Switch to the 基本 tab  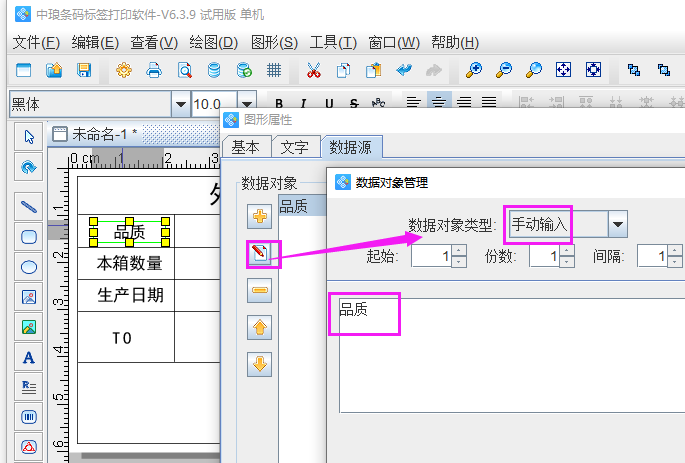[x=246, y=147]
